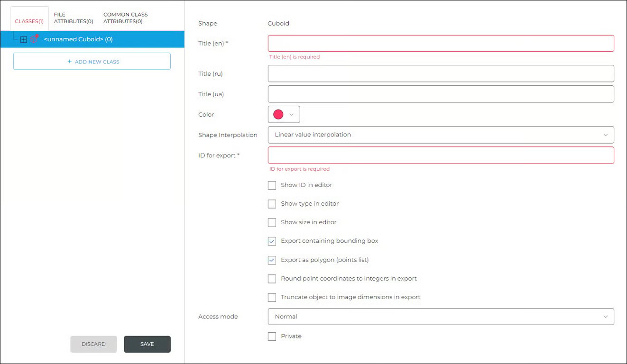Click the Cuboid shape value text
The width and height of the screenshot is (627, 364).
pos(278,23)
